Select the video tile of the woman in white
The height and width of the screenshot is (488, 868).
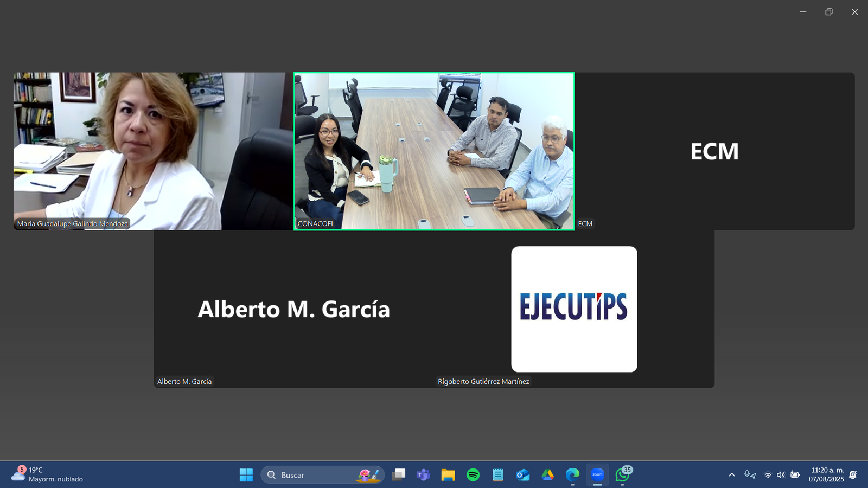(154, 151)
